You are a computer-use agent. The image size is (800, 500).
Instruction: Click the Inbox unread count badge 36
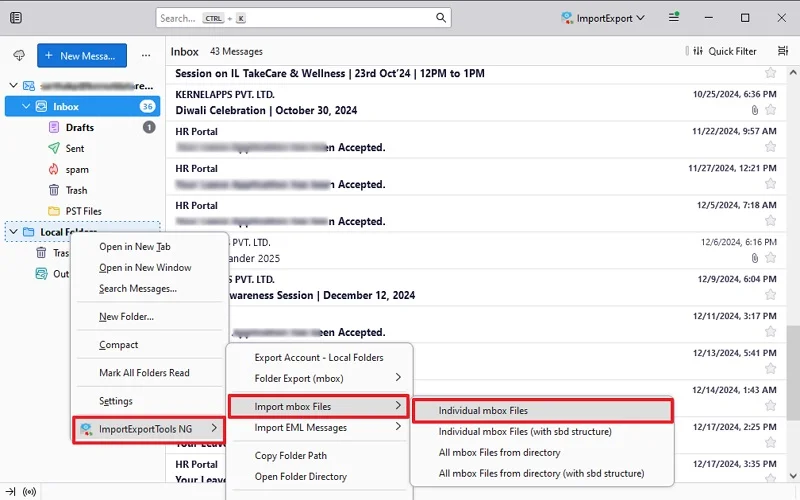147,106
